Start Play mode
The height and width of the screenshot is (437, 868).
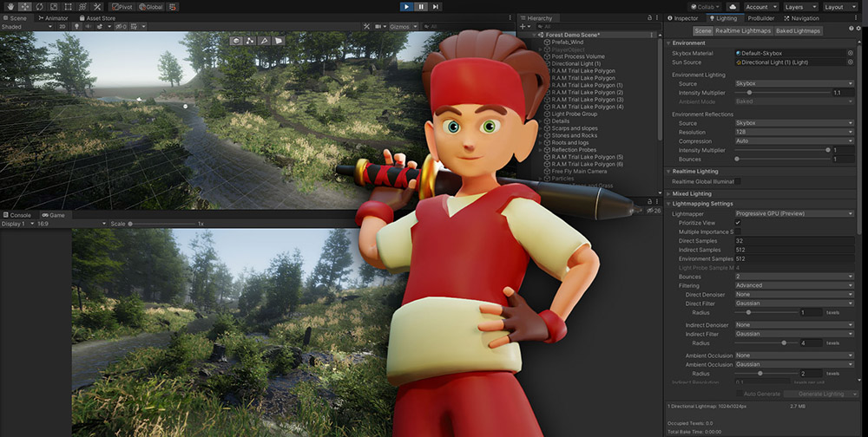point(407,7)
